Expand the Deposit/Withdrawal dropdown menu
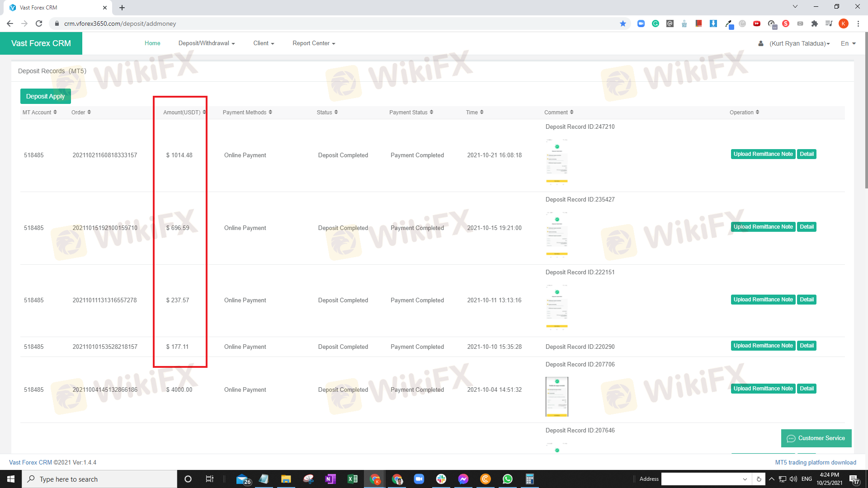This screenshot has width=868, height=488. pyautogui.click(x=207, y=43)
